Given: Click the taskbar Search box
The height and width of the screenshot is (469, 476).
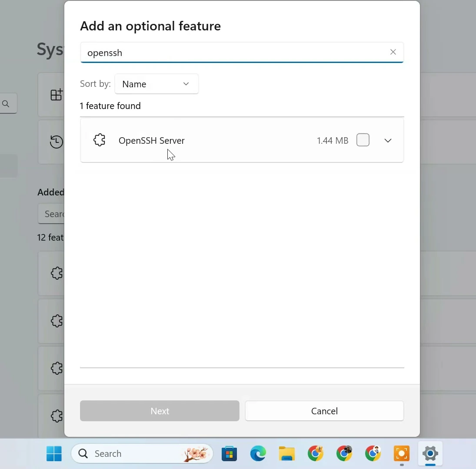Looking at the screenshot, I should click(142, 453).
